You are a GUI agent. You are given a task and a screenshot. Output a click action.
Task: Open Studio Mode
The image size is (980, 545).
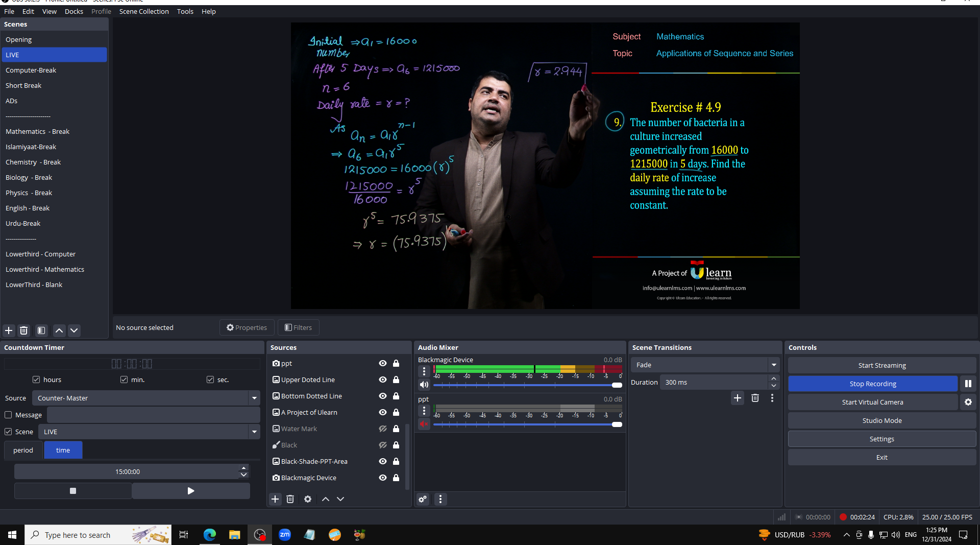tap(881, 420)
